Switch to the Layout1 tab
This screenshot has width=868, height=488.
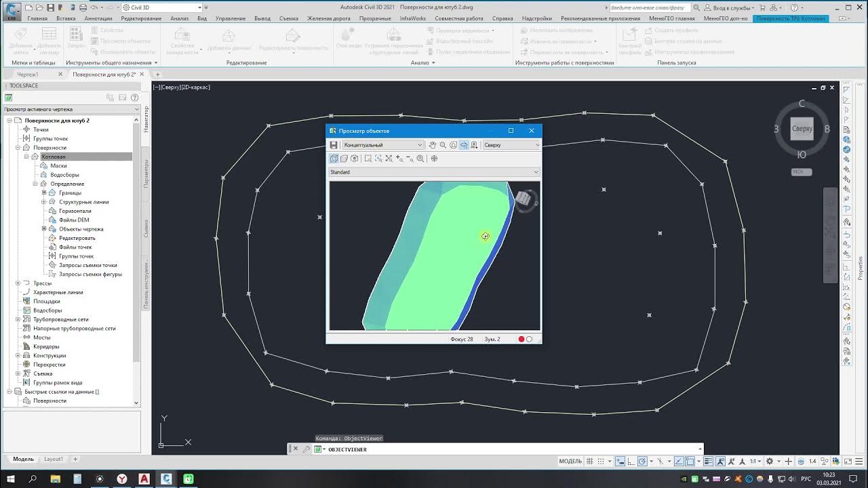tap(54, 459)
